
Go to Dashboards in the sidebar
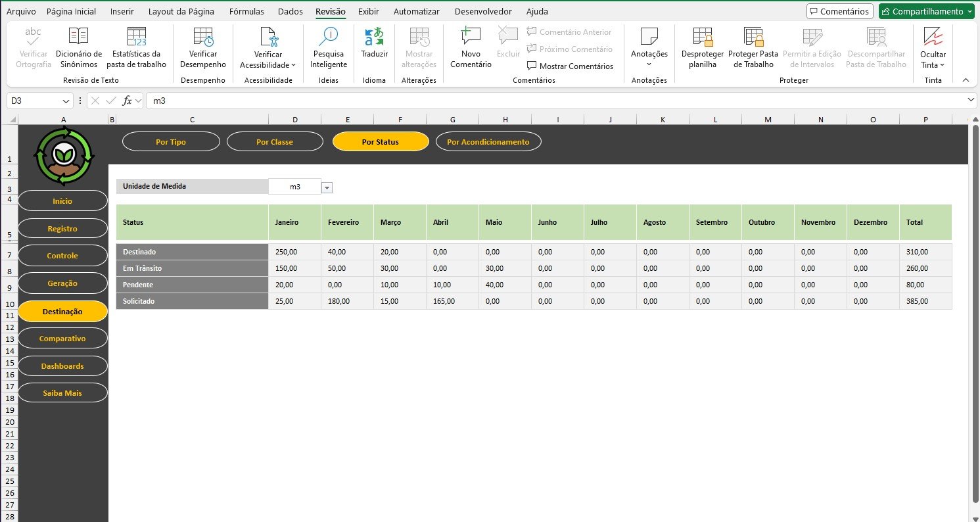click(62, 366)
